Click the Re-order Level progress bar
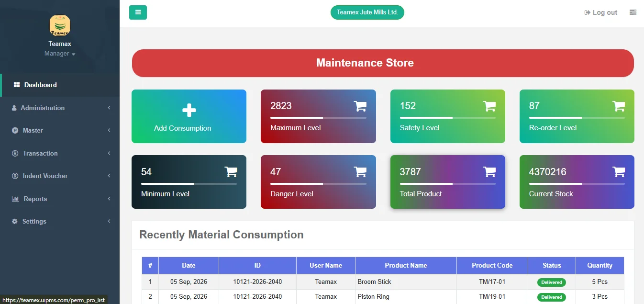Screen dimensions: 644x304 point(577,118)
